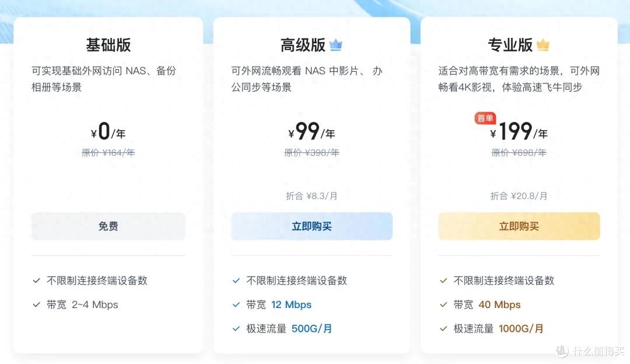
Task: Click checkmark next to 带宽 40 Mbps
Action: click(443, 304)
